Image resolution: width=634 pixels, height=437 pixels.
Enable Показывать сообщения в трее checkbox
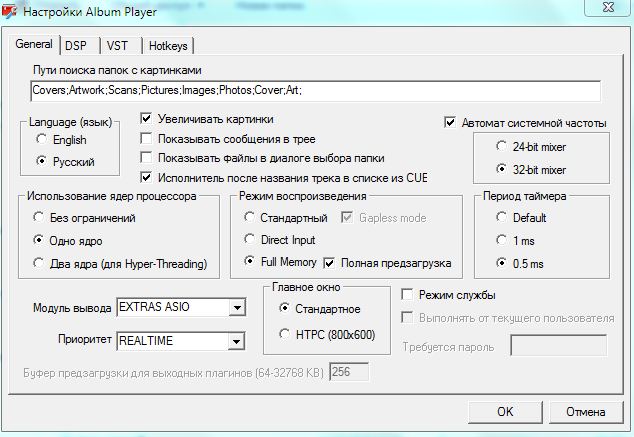pos(146,138)
